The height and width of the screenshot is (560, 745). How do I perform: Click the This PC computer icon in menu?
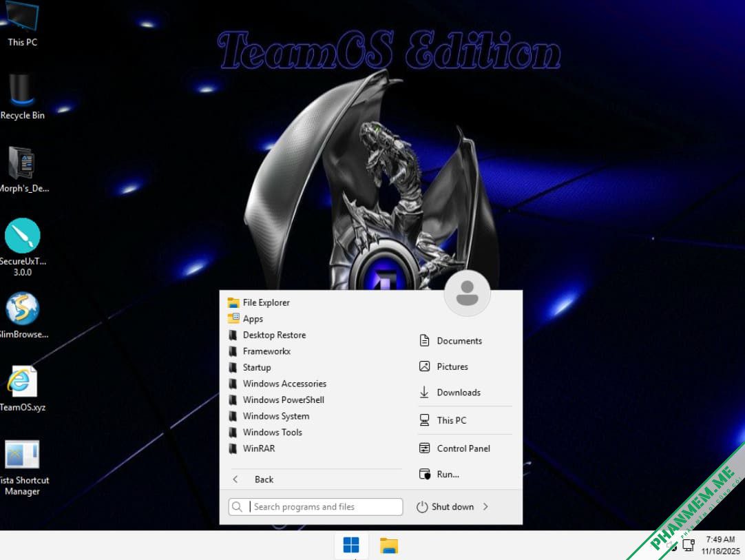point(424,419)
